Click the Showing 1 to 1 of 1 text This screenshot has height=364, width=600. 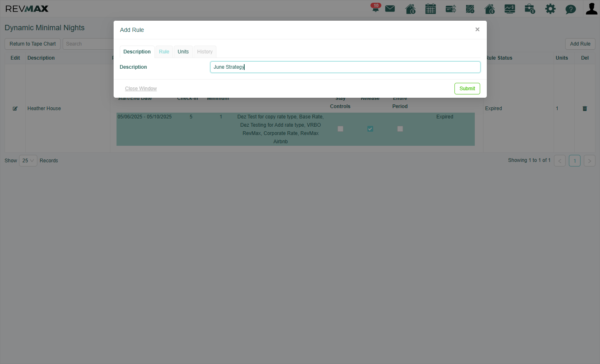[x=529, y=160]
